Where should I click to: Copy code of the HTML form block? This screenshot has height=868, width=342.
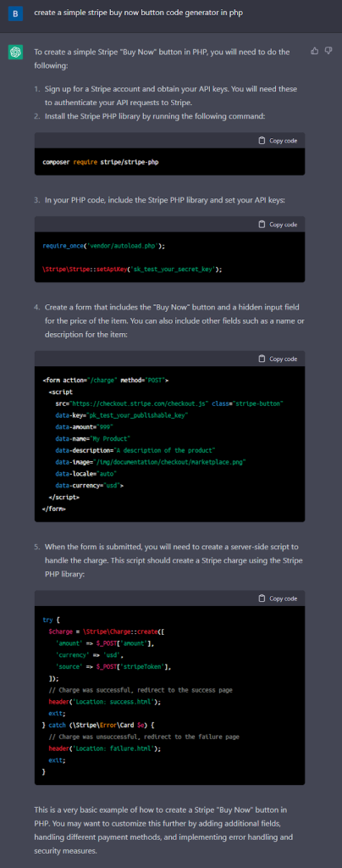(278, 359)
